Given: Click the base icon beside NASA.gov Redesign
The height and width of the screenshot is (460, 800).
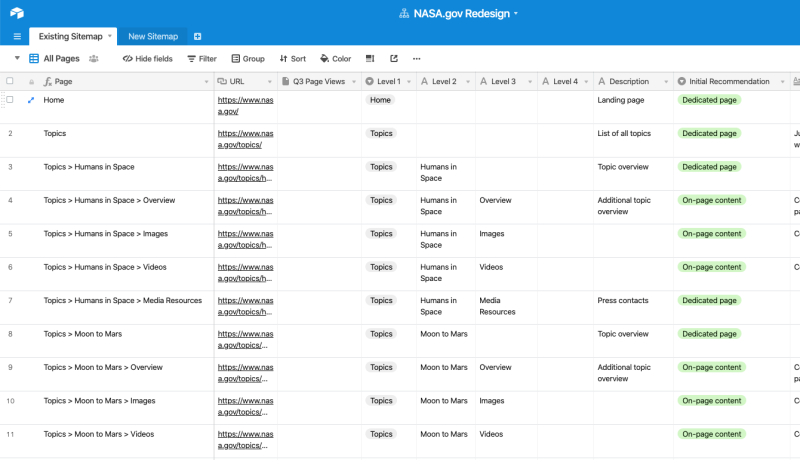Looking at the screenshot, I should pyautogui.click(x=404, y=14).
